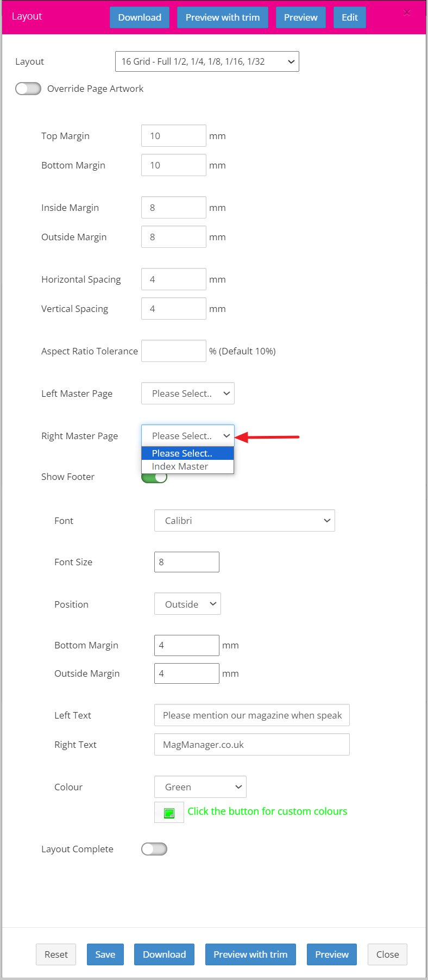Click the footer Bottom Margin field

(187, 645)
